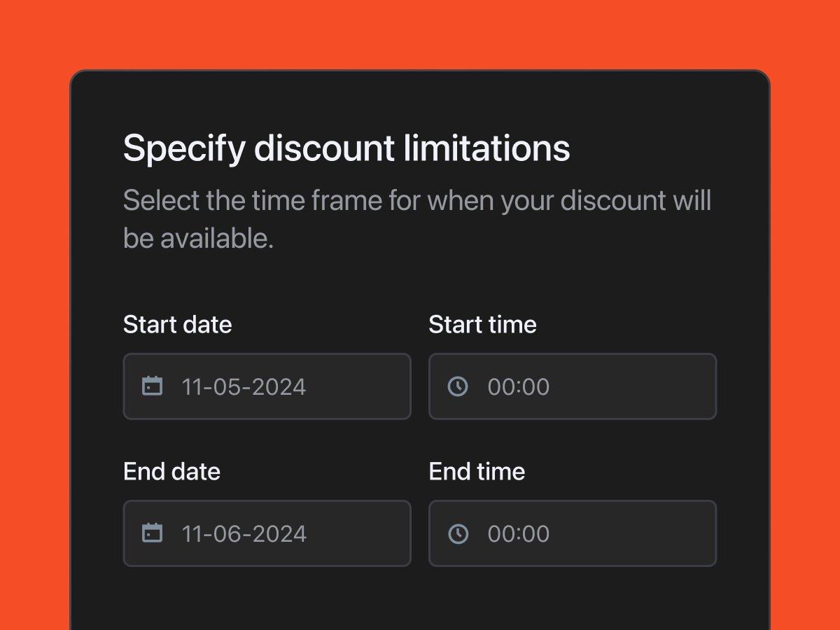
Task: Click the "End date" label
Action: [x=171, y=472]
